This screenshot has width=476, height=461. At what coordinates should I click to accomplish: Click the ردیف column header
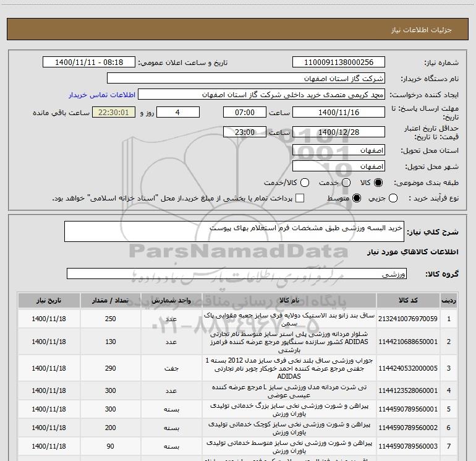(449, 301)
